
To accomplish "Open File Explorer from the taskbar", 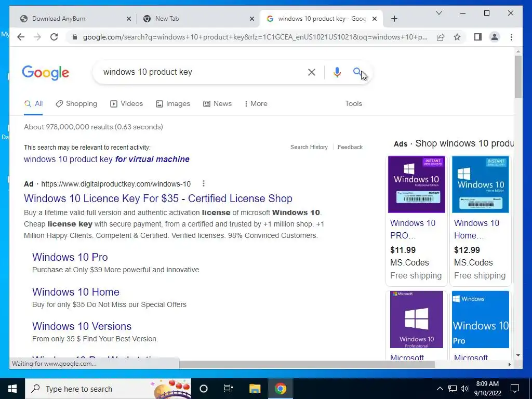I will (255, 389).
